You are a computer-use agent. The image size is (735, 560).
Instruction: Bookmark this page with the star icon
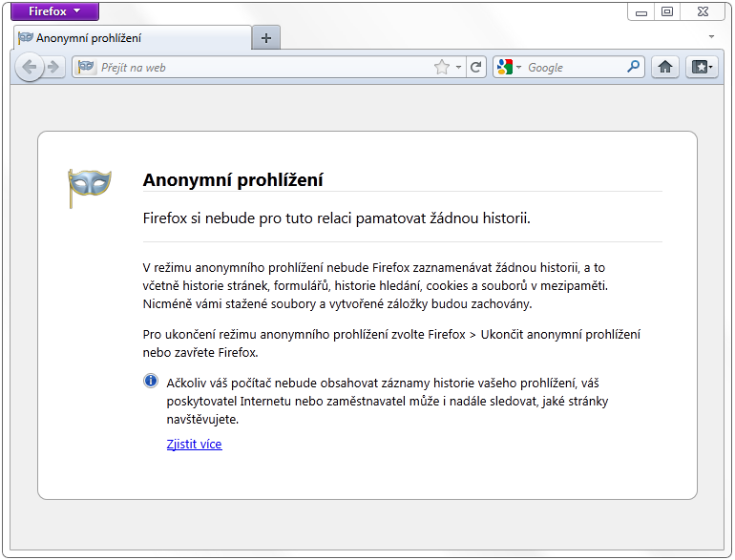pyautogui.click(x=442, y=68)
